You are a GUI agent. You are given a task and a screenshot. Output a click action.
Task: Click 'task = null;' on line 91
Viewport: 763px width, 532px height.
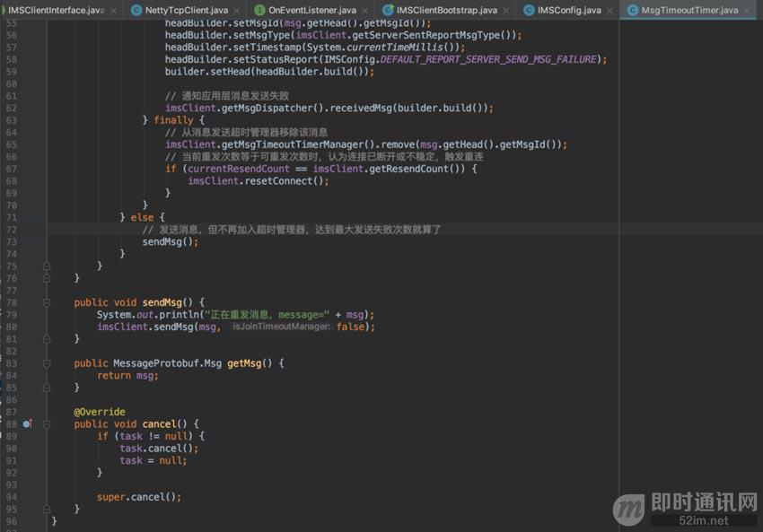point(153,460)
